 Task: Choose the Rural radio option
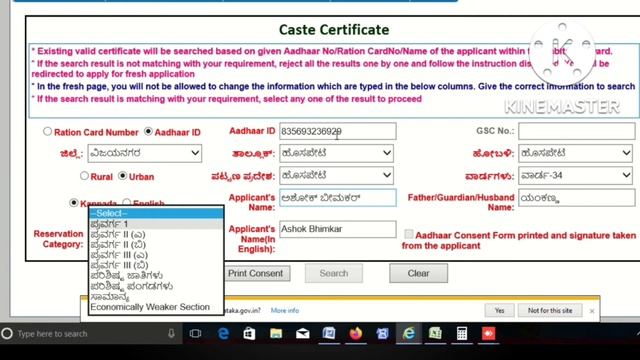click(x=84, y=176)
